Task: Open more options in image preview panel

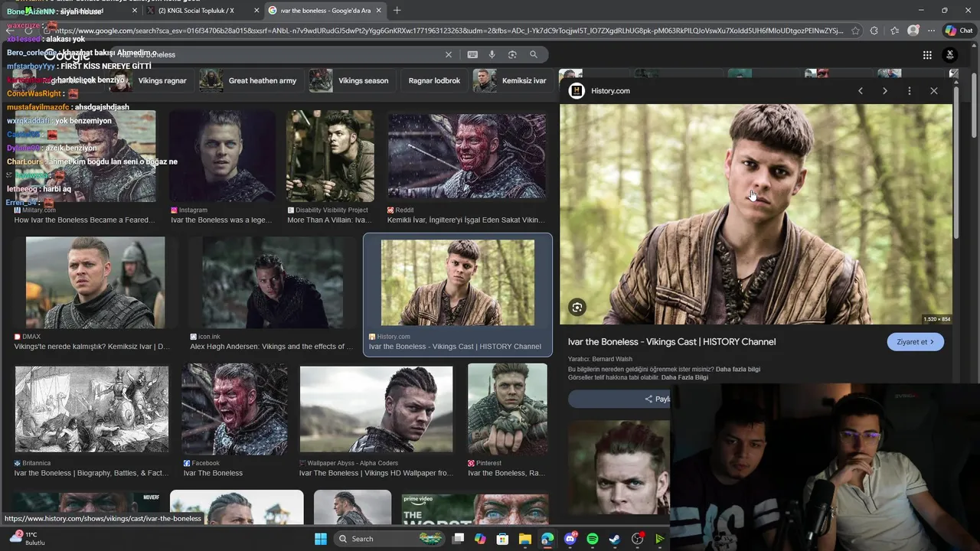Action: click(x=910, y=90)
